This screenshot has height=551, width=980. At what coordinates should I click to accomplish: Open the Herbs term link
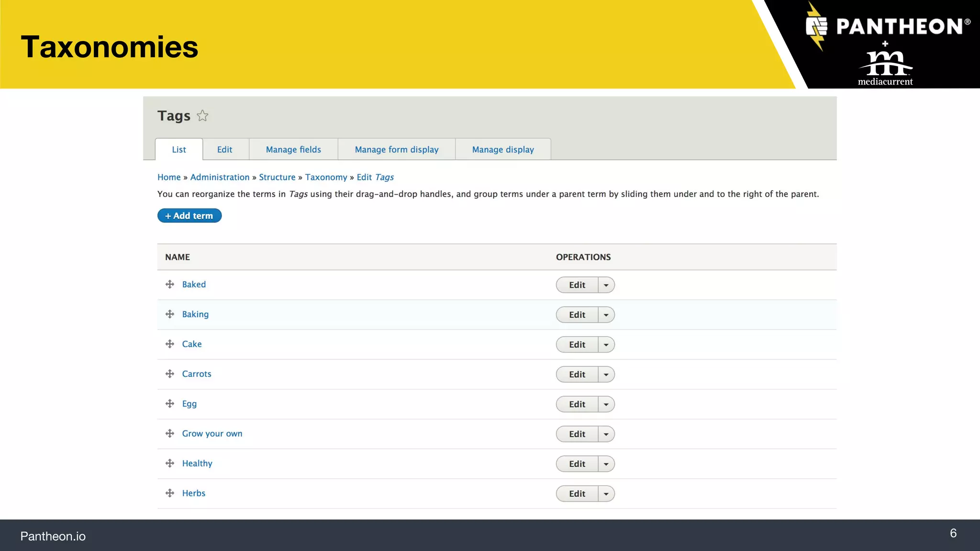(x=194, y=493)
